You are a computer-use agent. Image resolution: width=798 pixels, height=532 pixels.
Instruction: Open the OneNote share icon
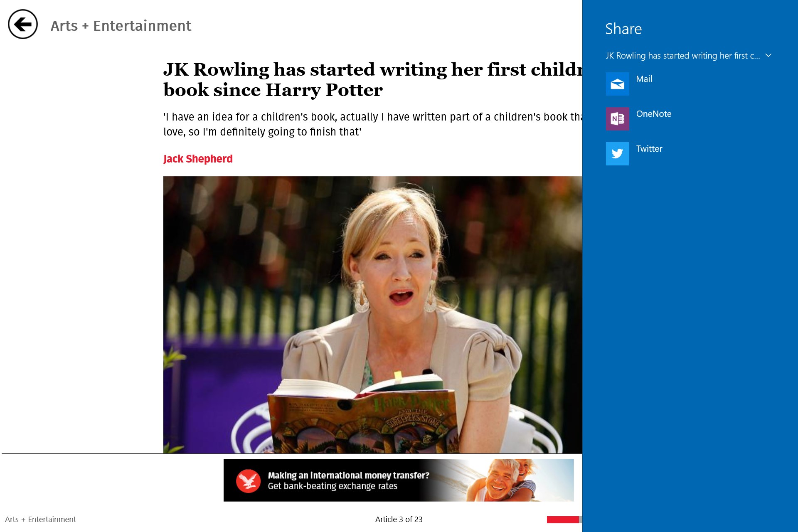(617, 119)
